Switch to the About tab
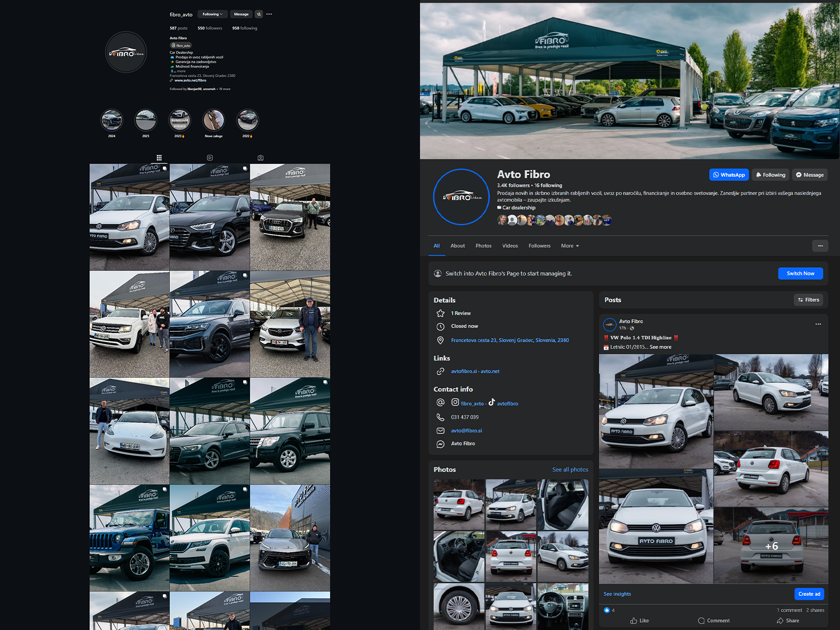This screenshot has width=840, height=630. tap(457, 246)
